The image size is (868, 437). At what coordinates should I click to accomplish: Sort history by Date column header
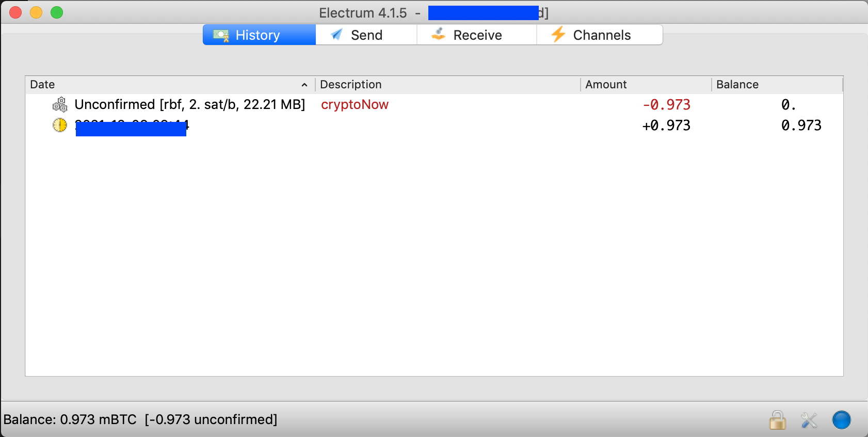pos(170,85)
